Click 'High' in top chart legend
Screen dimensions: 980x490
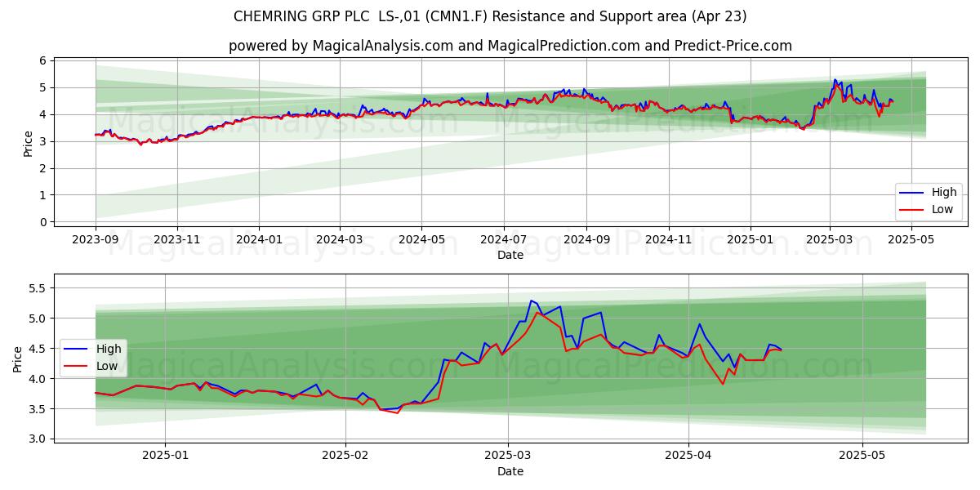(944, 193)
